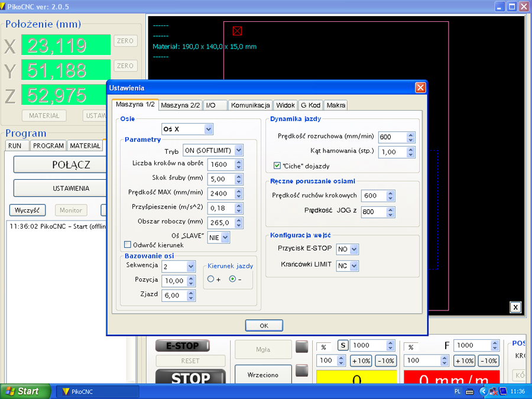Click the Obszar roboczy value field

[x=222, y=223]
